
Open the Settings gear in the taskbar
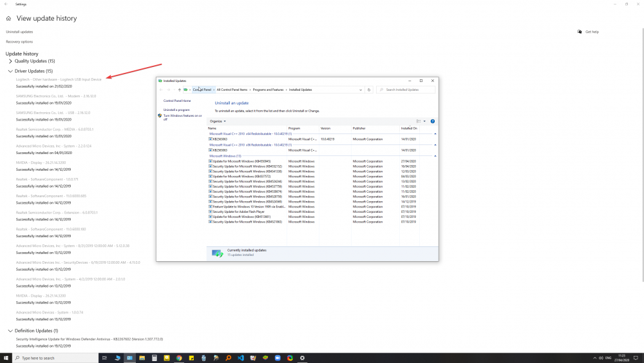[302, 358]
